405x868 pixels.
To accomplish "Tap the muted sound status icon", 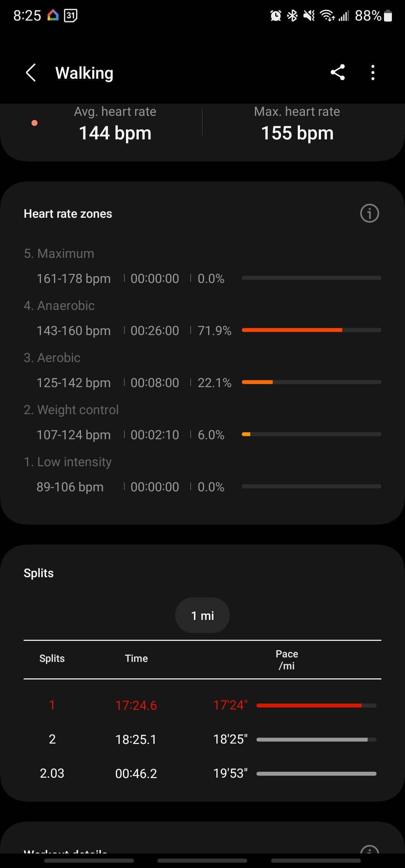I will pyautogui.click(x=309, y=16).
